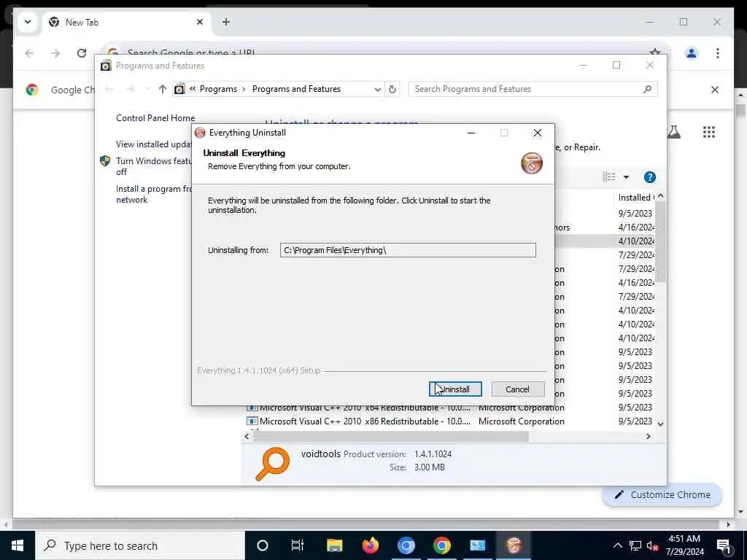Open the Chrome profile icon

692,52
